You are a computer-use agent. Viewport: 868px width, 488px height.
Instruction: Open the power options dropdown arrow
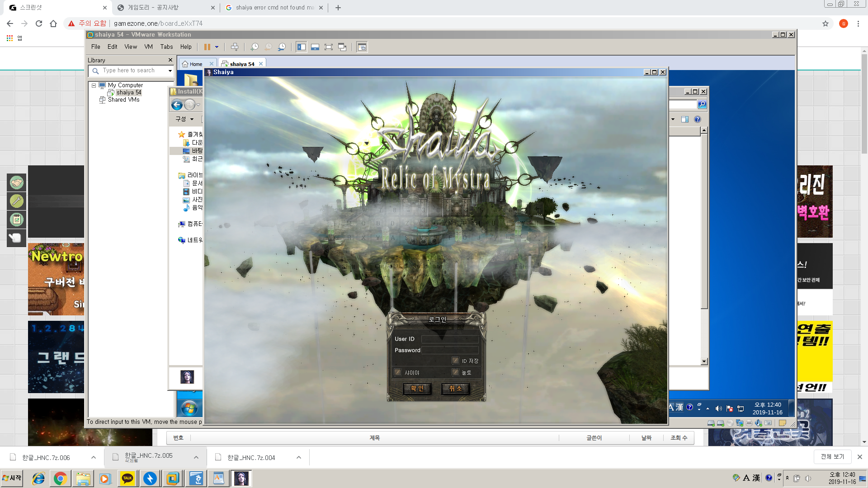217,47
